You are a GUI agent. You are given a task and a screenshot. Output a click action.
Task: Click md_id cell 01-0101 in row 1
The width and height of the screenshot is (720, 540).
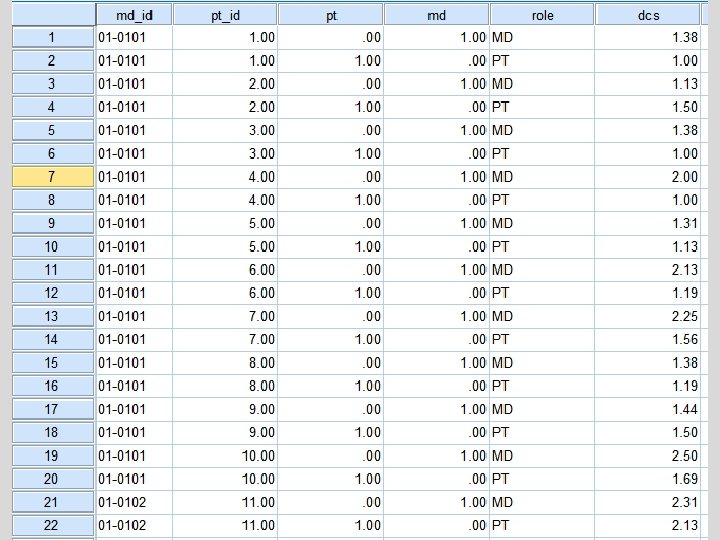134,37
